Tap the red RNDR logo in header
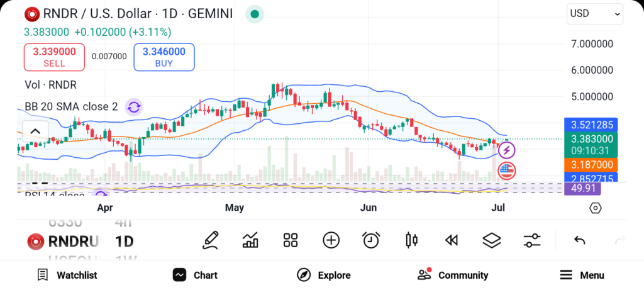The image size is (644, 290). [32, 14]
